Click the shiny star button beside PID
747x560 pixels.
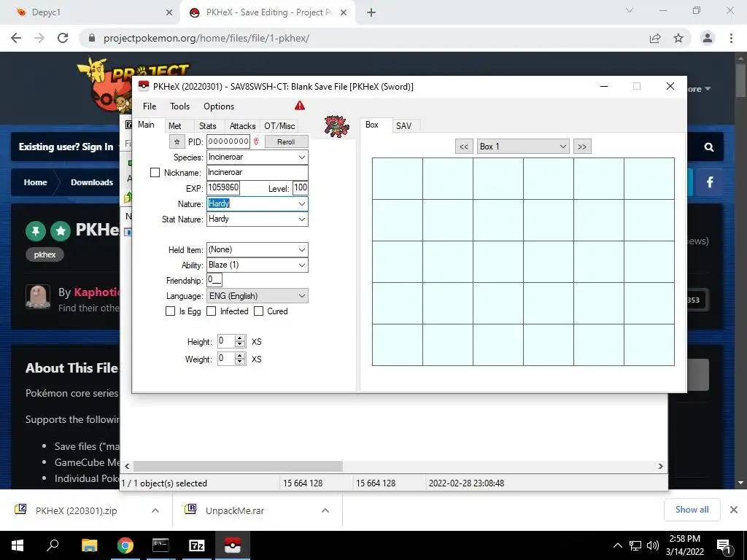point(177,141)
